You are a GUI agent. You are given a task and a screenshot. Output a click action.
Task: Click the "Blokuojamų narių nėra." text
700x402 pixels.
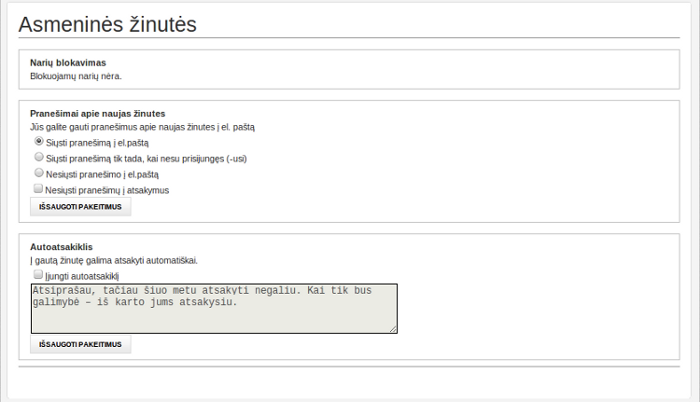tap(76, 75)
